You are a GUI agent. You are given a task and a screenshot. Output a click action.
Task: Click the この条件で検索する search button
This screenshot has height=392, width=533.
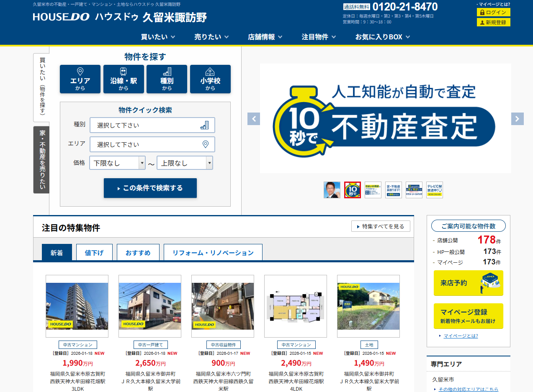[x=150, y=188]
